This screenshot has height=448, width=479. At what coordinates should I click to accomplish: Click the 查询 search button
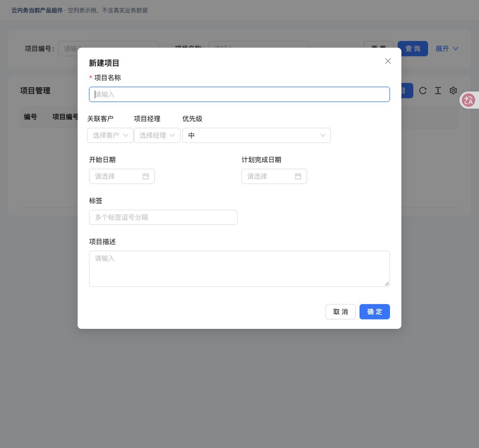point(412,49)
